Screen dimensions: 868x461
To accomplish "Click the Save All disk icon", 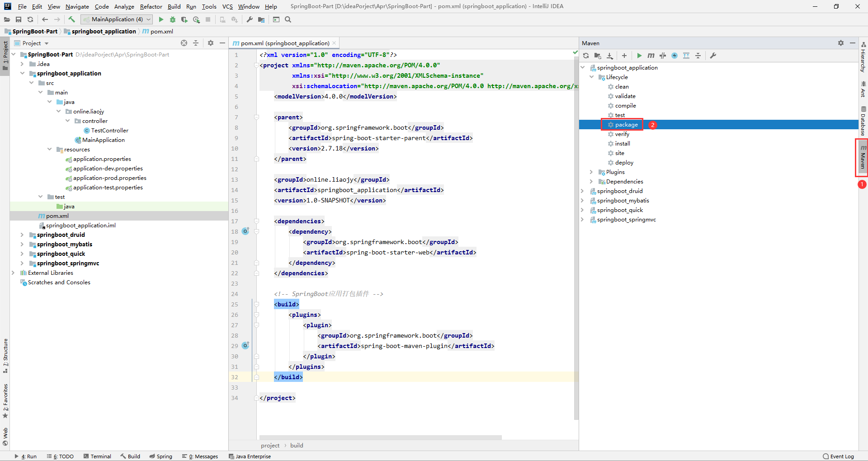I will coord(19,19).
